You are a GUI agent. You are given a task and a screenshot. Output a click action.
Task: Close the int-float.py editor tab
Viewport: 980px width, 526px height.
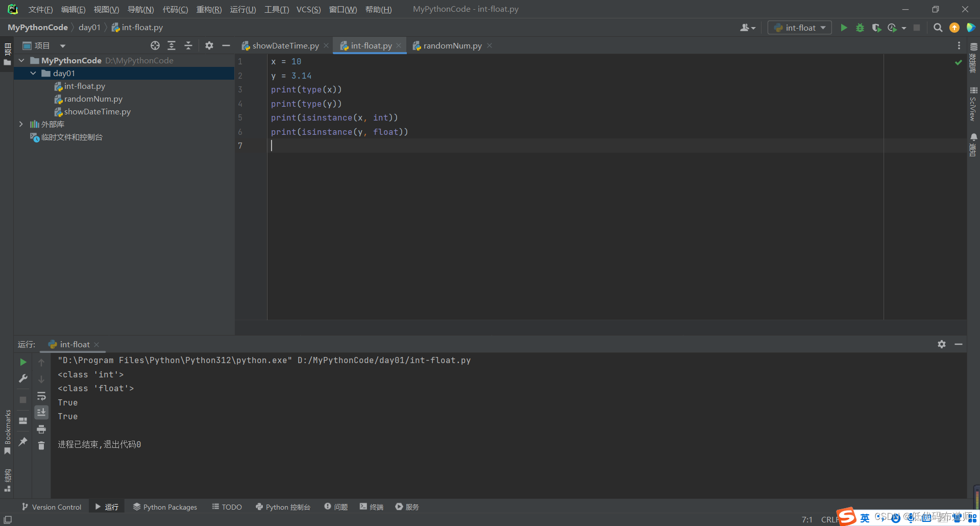(x=399, y=45)
